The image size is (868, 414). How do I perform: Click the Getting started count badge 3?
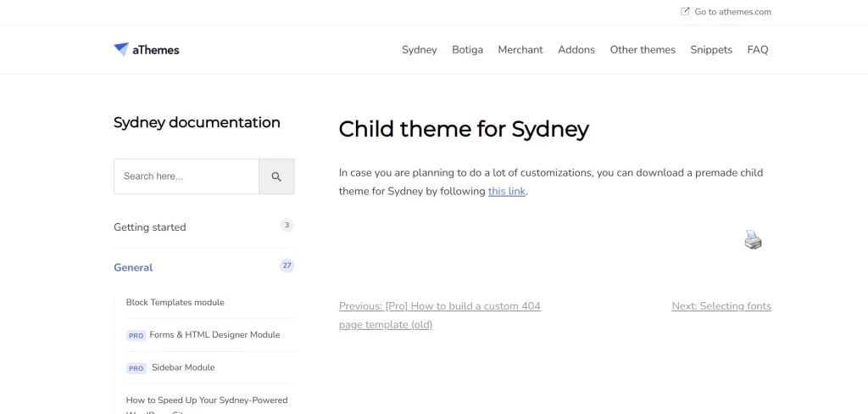(287, 225)
